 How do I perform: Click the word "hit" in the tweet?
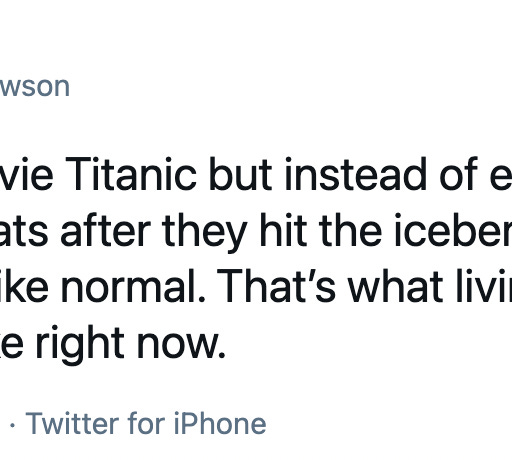coord(283,230)
